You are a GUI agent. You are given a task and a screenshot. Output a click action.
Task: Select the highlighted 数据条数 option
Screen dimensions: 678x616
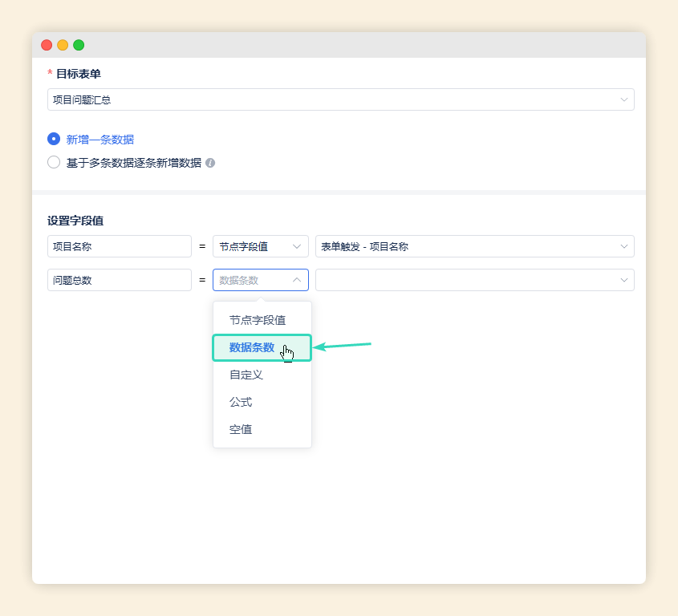262,346
